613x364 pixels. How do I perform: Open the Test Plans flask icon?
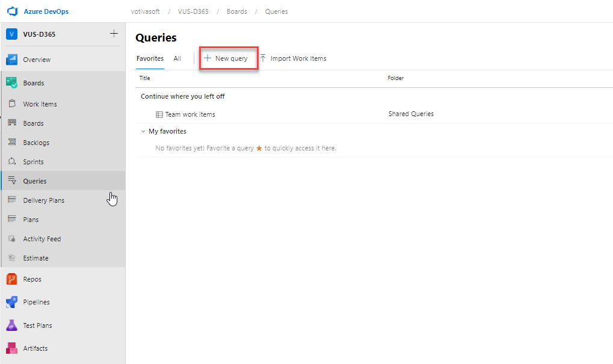pyautogui.click(x=11, y=325)
